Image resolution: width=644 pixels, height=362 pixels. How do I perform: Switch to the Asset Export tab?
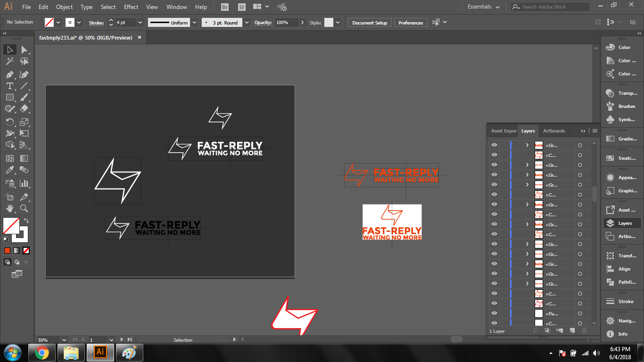click(504, 131)
